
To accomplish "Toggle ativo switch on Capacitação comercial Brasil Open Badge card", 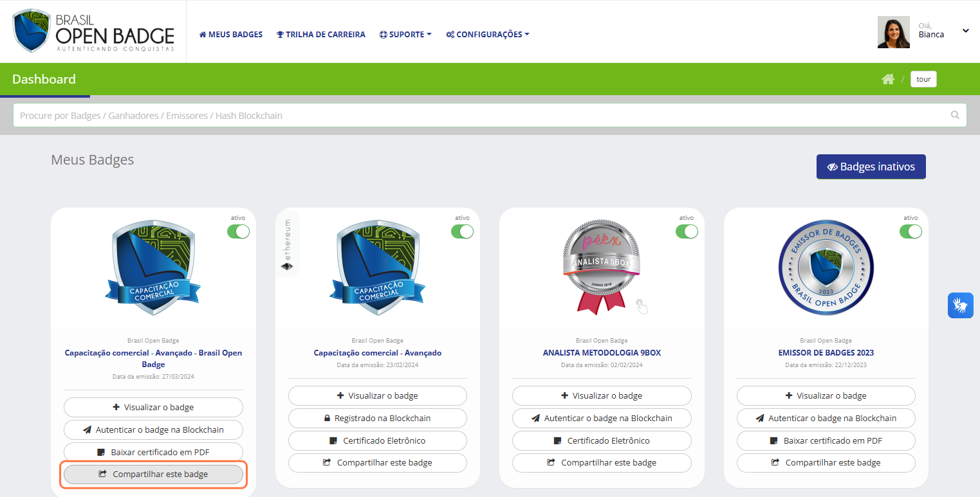I will pos(238,231).
